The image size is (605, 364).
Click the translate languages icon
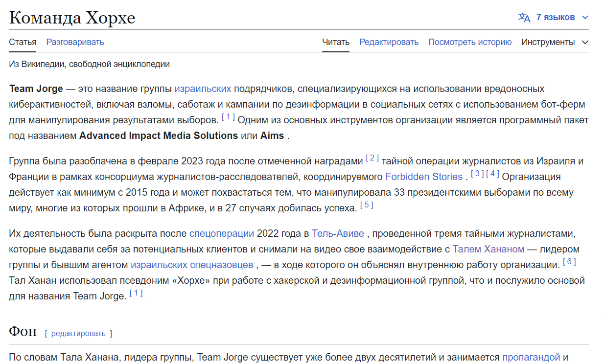(x=524, y=18)
